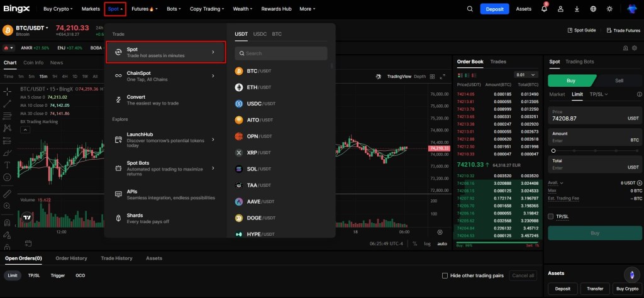Select Spot in the Trade menu
This screenshot has width=644, height=298.
click(165, 52)
